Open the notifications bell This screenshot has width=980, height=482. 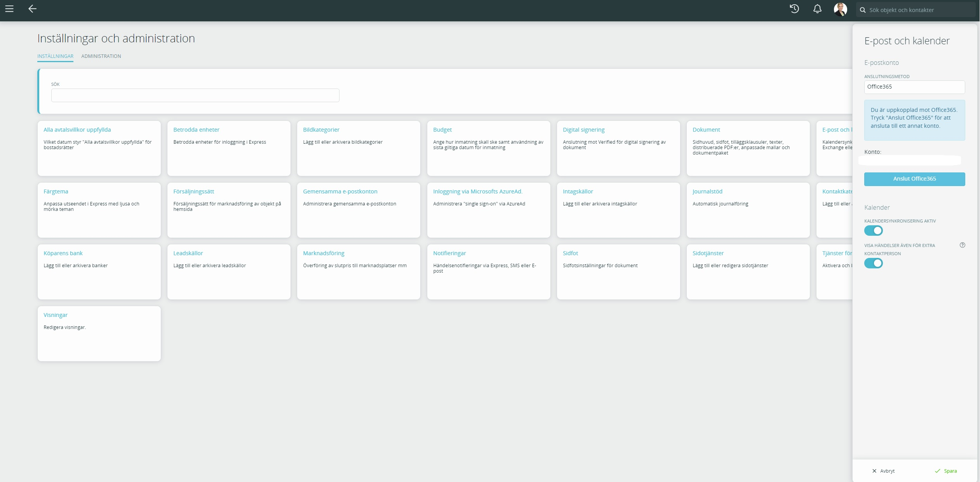click(x=817, y=9)
